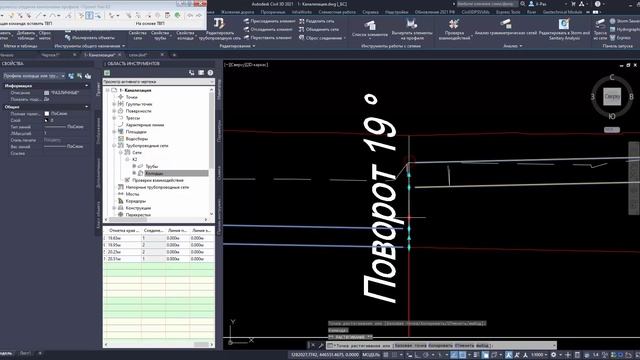Open Анализ гравиметрических сетей tool
This screenshot has height=360, width=640.
click(505, 27)
